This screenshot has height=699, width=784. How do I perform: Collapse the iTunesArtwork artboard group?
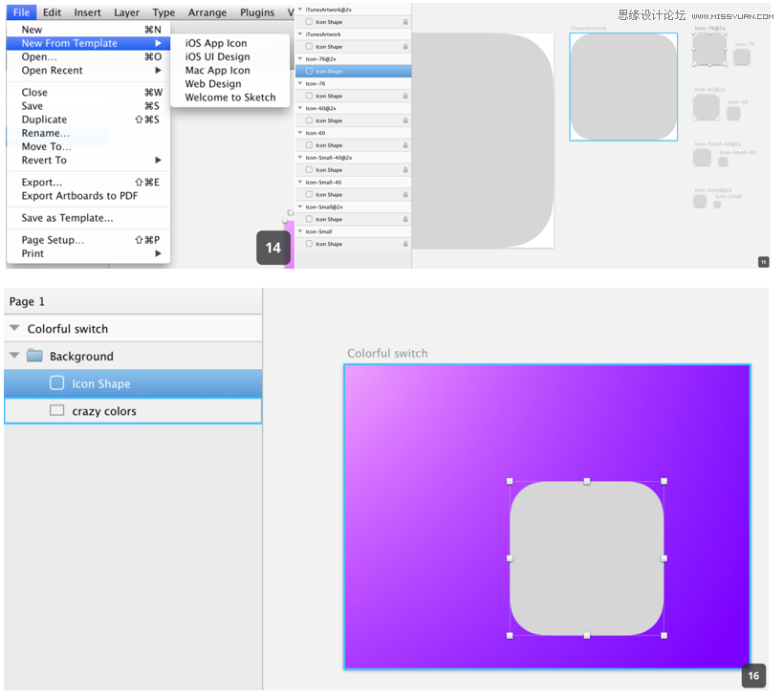[x=300, y=34]
